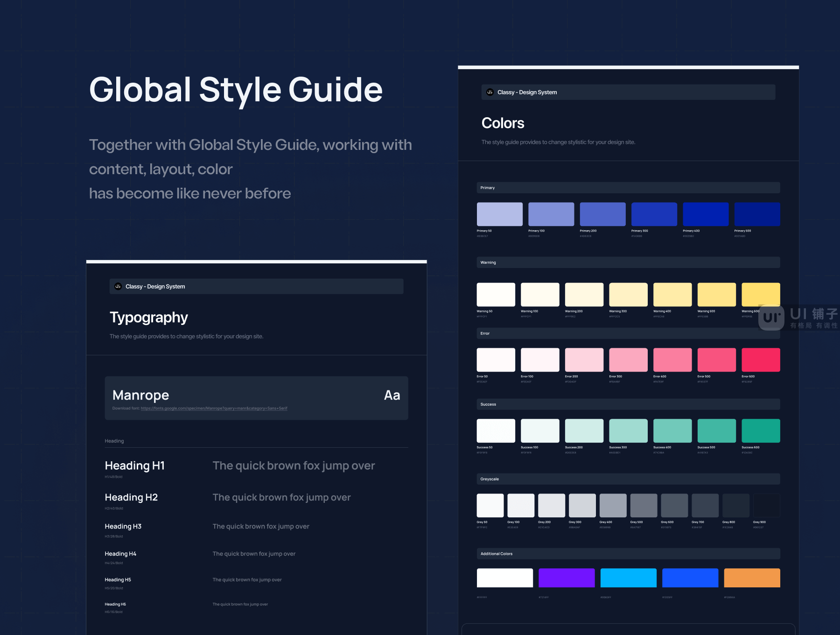Click the Classy logo icon in Typography panel
The height and width of the screenshot is (635, 840).
coord(118,286)
